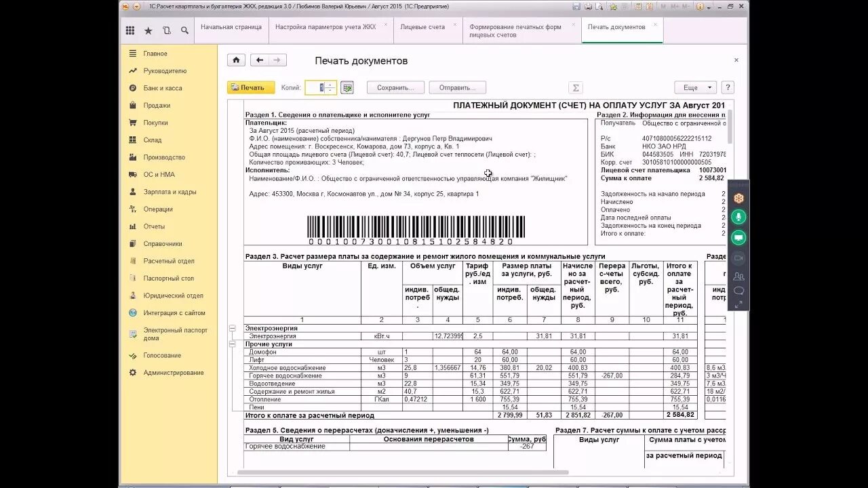Collapse the Электроэнергия group
Viewport: 868px width, 488px height.
232,328
